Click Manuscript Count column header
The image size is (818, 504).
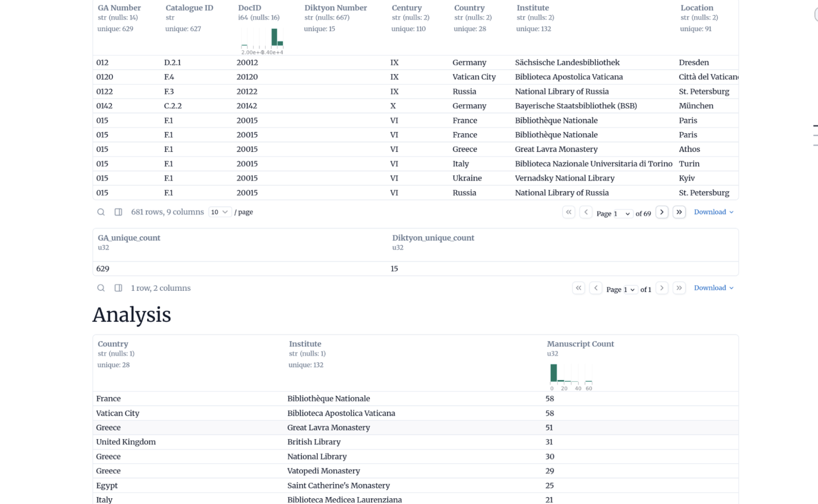pyautogui.click(x=580, y=344)
